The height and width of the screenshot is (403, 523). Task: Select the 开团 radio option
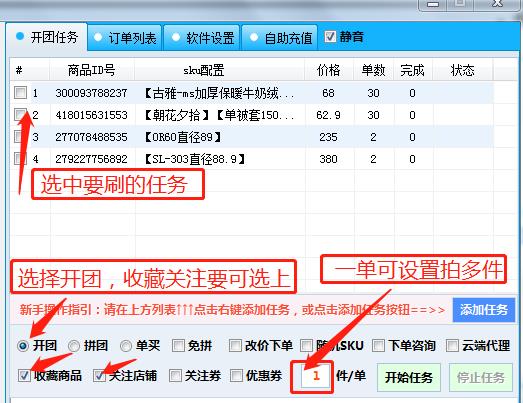pos(23,346)
